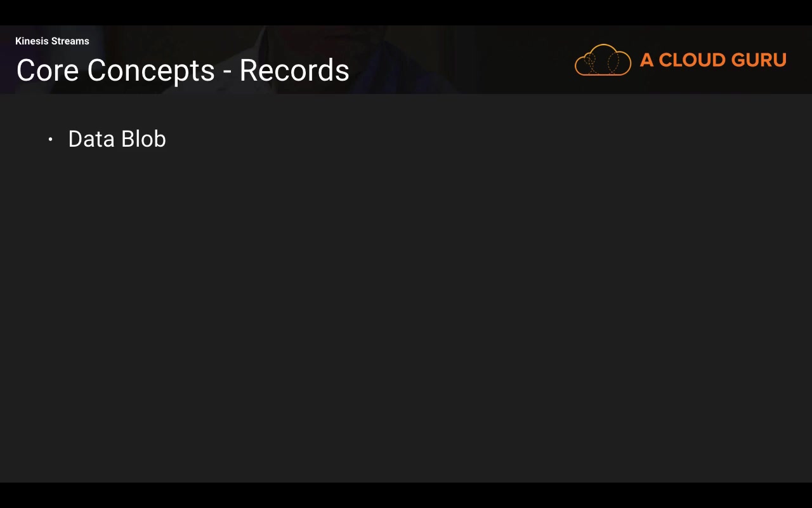The width and height of the screenshot is (812, 508).
Task: Click the hyphen in the slide title
Action: point(227,72)
